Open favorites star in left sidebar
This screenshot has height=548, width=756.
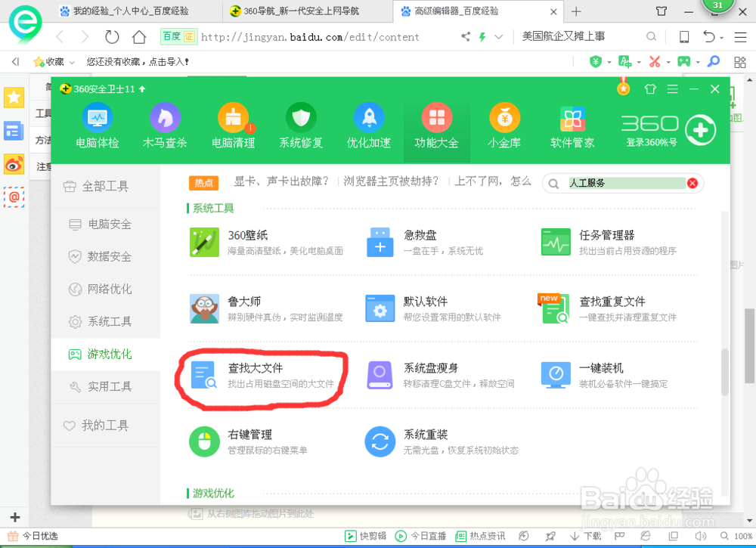click(14, 98)
